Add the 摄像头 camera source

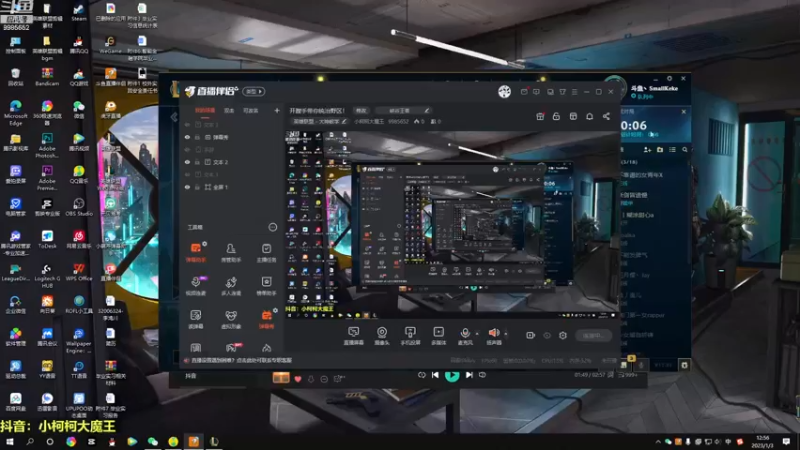pyautogui.click(x=382, y=336)
